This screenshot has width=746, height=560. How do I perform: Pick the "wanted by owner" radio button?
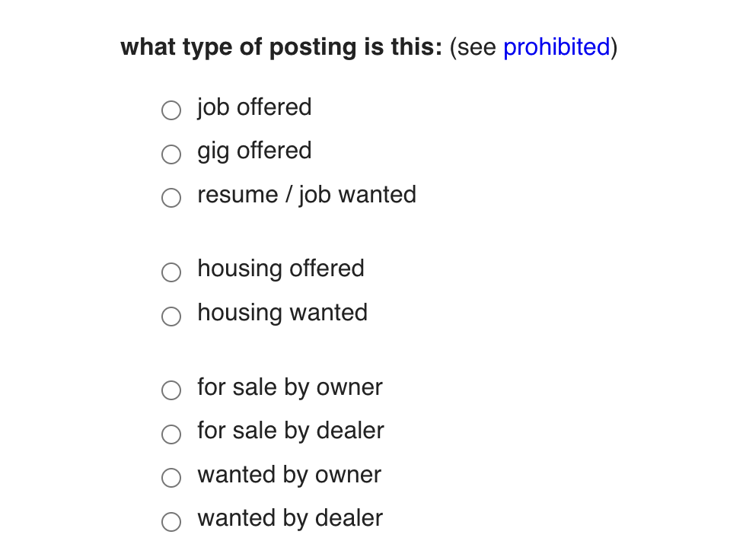pos(171,477)
